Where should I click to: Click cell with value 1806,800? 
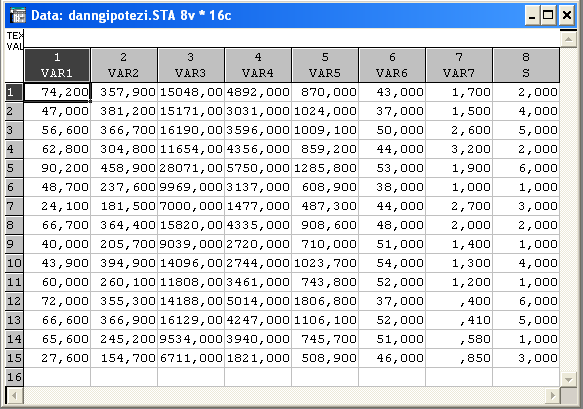pyautogui.click(x=325, y=301)
